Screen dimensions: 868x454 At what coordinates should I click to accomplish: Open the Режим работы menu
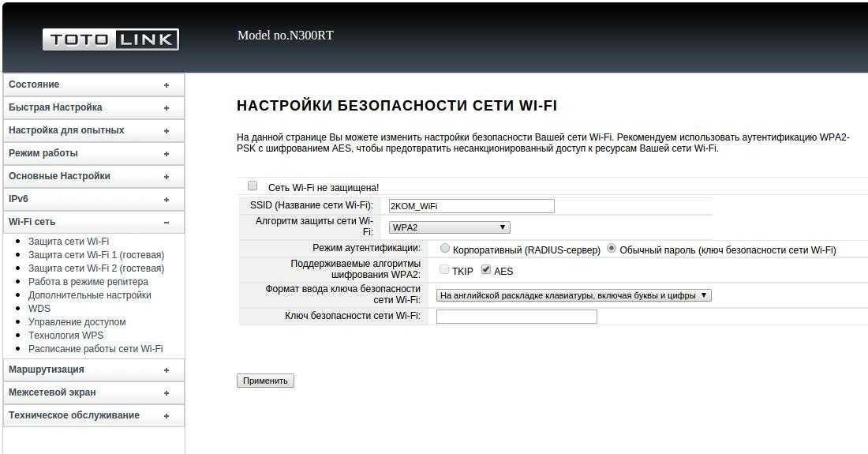(x=93, y=153)
